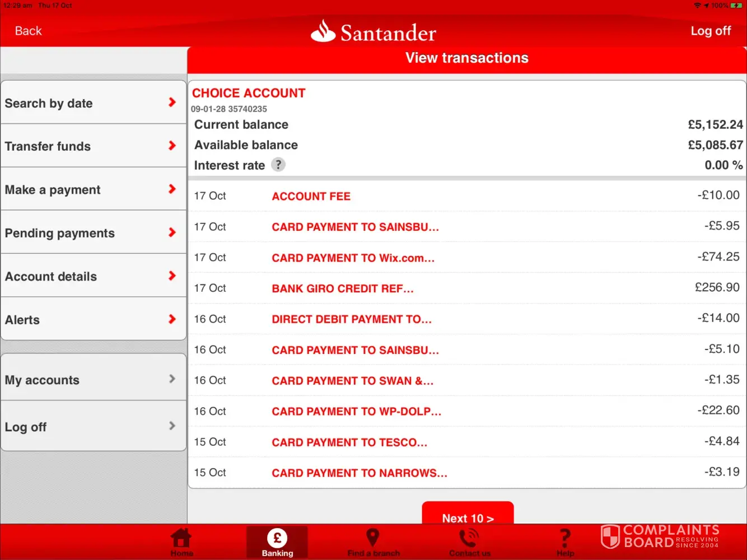The height and width of the screenshot is (560, 747).
Task: Open the Banking tab with pound icon
Action: click(x=277, y=542)
